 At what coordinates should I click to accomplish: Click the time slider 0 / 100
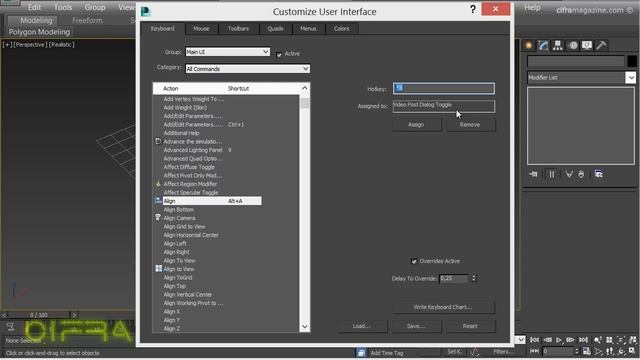click(39, 315)
